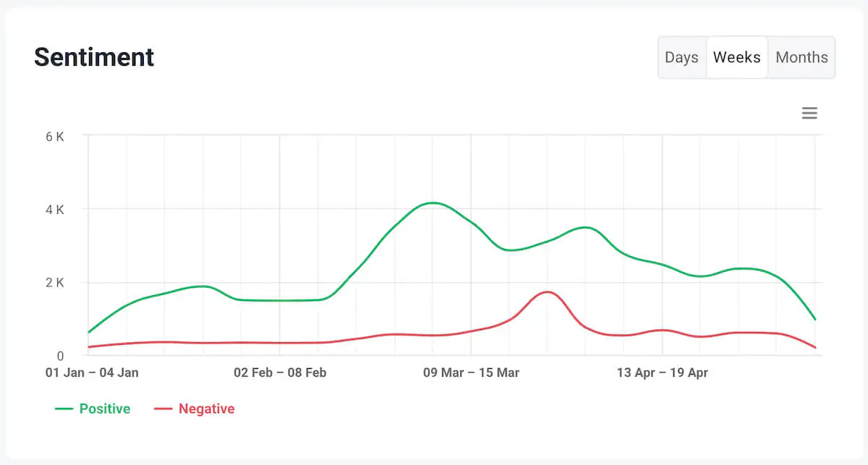868x465 pixels.
Task: Toggle the Positive series visibility in legend
Action: [104, 409]
